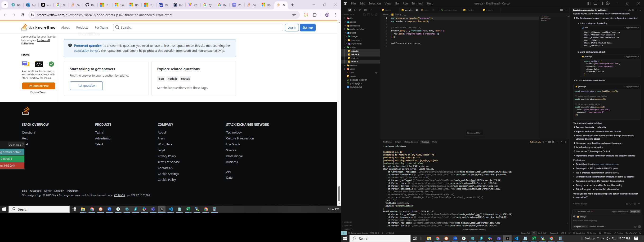
Task: Click the browser vertical scrollbar thumb
Action: pos(339,194)
